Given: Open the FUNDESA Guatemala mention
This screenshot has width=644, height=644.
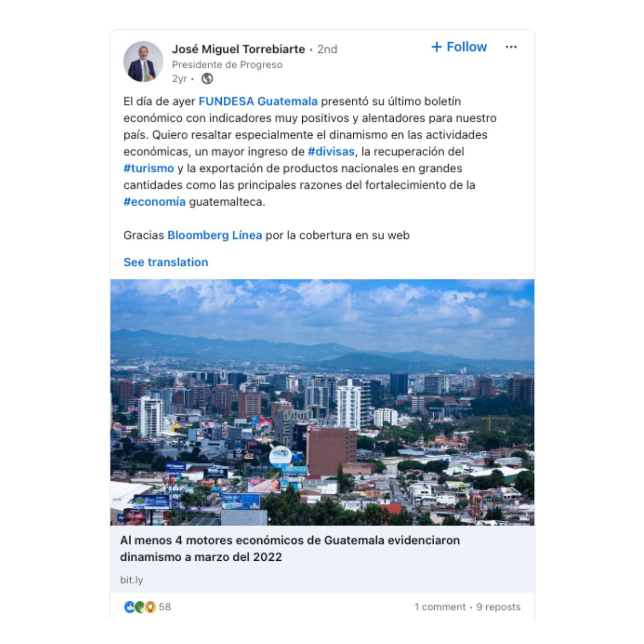Looking at the screenshot, I should point(258,101).
